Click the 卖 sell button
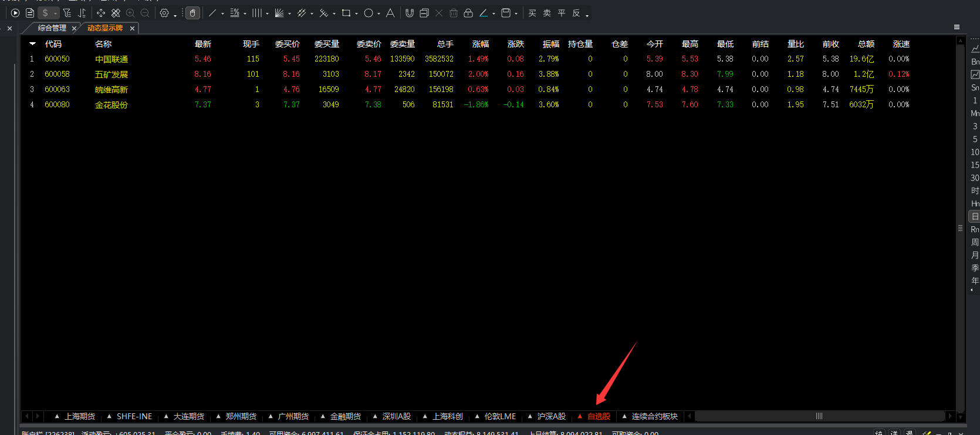 click(547, 13)
